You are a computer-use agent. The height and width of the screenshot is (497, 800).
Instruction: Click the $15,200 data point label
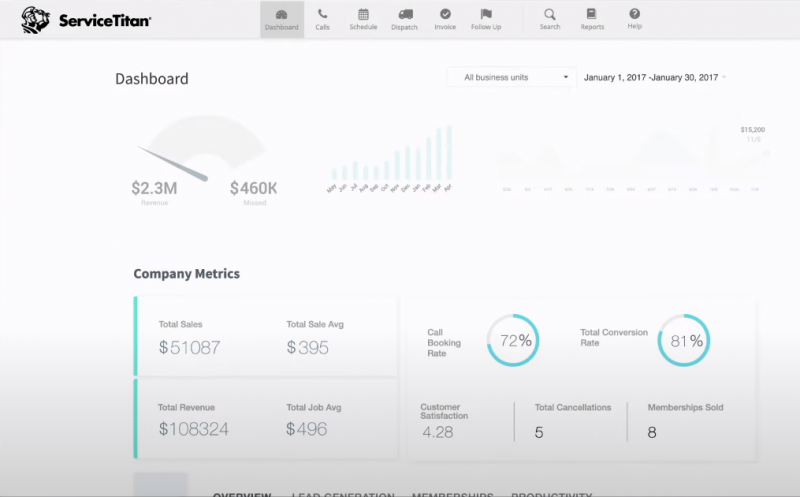[x=753, y=130]
